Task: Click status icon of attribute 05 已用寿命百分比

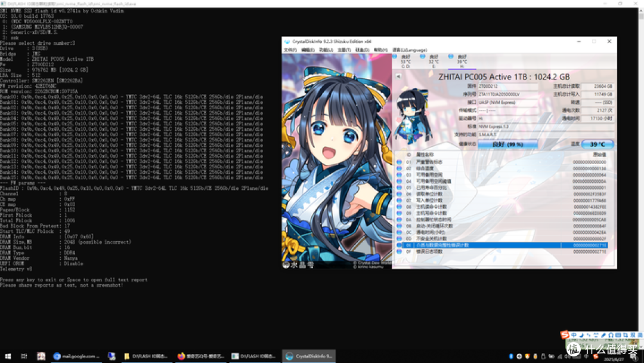Action: coord(399,188)
